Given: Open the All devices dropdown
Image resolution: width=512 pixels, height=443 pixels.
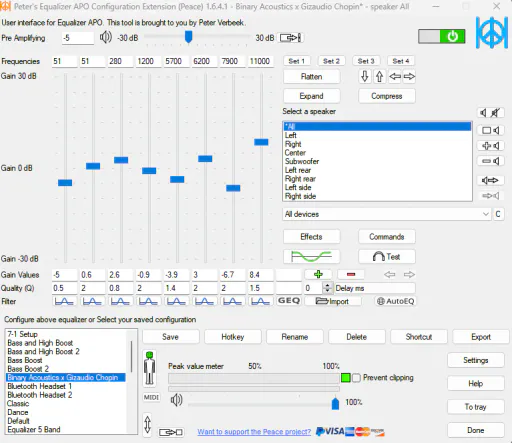Looking at the screenshot, I should pos(386,214).
